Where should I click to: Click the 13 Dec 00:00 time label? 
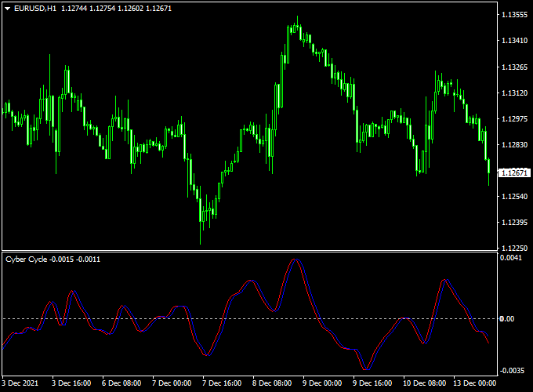tap(474, 383)
